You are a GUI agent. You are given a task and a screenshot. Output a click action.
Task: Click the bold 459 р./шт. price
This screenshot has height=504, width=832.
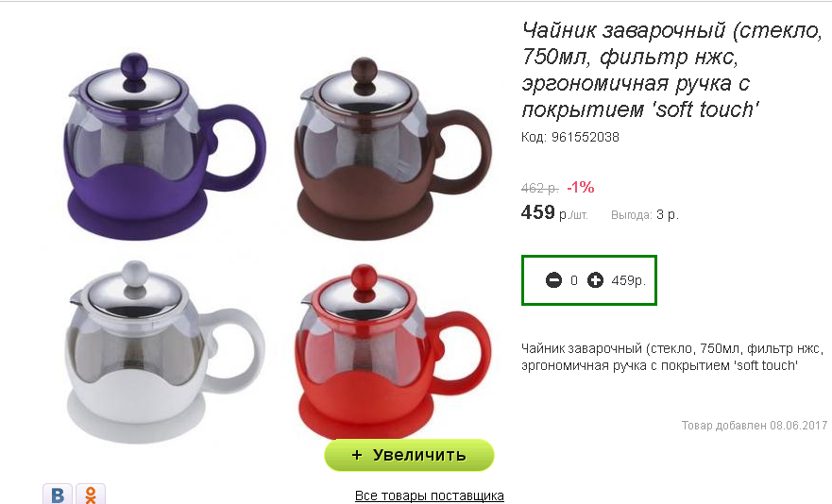[554, 213]
